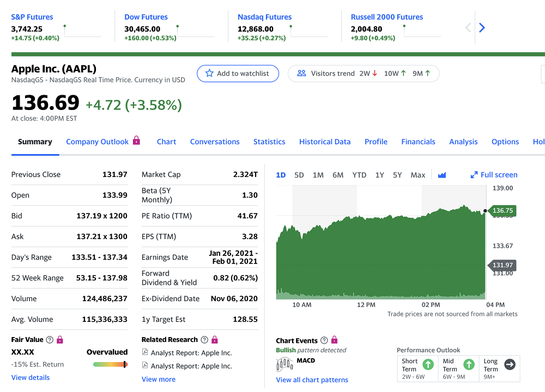
Task: Click View details under Fair Value
Action: click(31, 377)
